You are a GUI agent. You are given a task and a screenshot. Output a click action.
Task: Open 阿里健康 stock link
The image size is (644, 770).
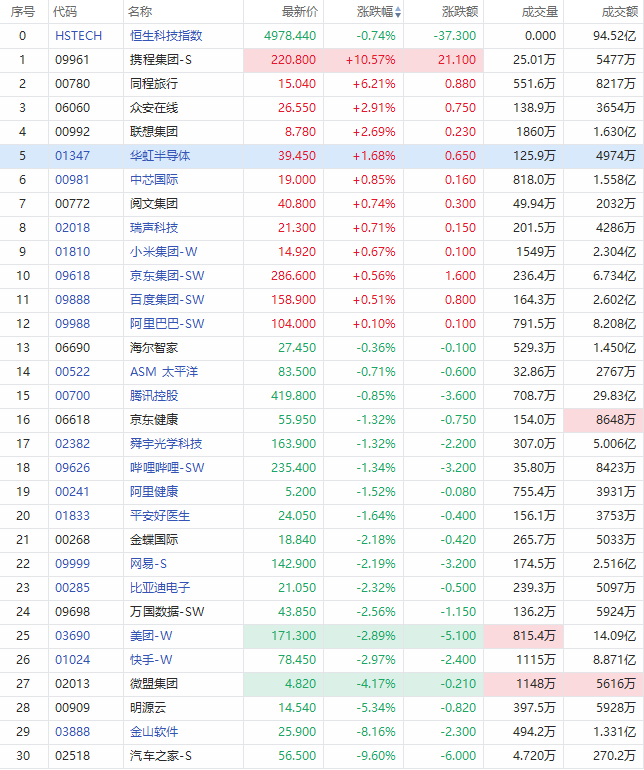[154, 492]
